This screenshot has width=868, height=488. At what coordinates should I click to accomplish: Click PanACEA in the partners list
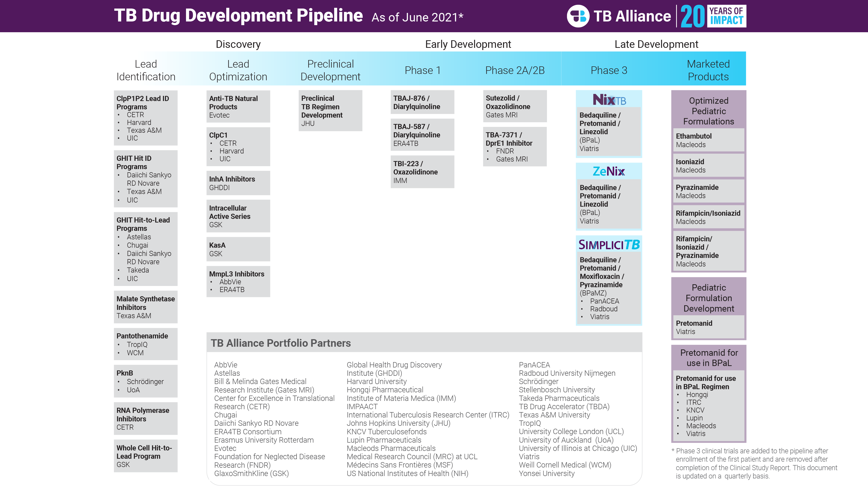534,365
